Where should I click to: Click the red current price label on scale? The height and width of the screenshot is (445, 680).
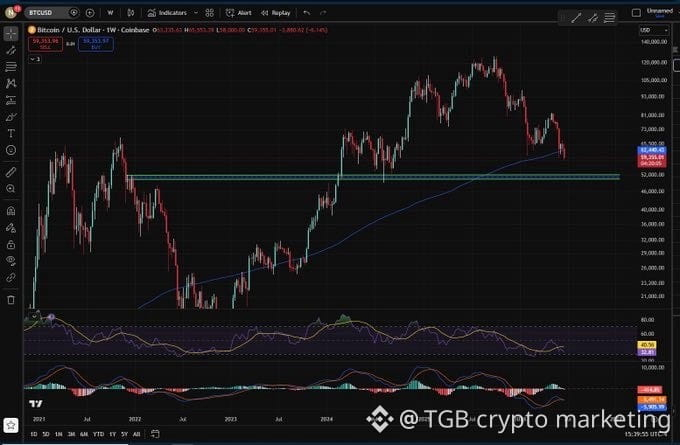[652, 160]
